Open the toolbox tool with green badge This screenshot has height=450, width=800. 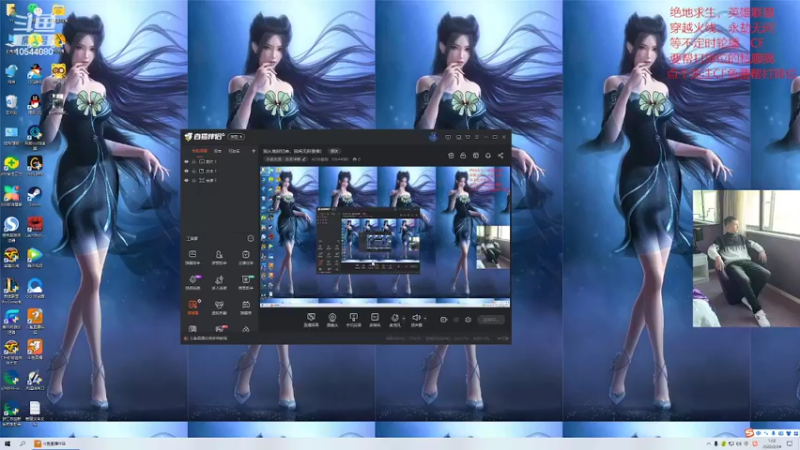point(246,282)
